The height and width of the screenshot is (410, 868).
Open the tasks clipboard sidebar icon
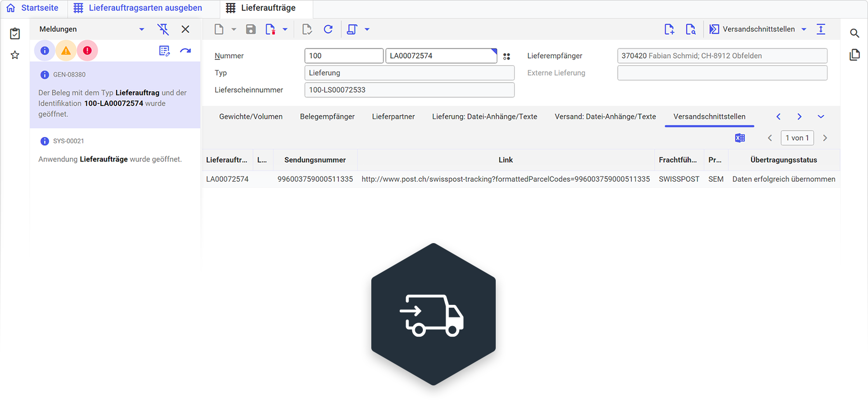click(x=15, y=33)
